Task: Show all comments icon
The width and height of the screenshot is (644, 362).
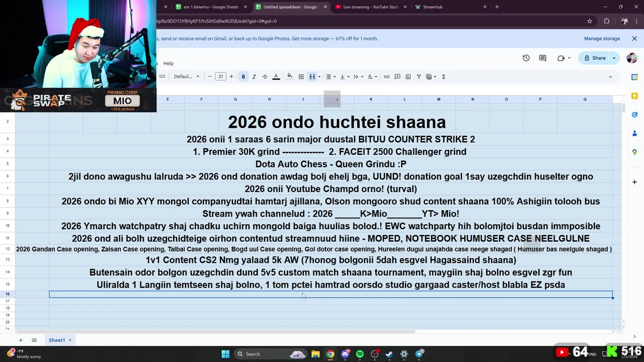Action: [542, 58]
